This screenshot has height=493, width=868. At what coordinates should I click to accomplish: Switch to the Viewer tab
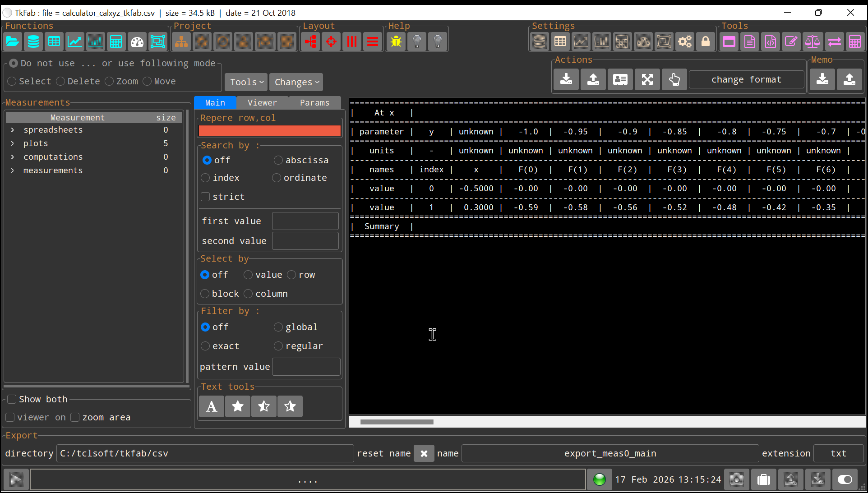tap(262, 103)
